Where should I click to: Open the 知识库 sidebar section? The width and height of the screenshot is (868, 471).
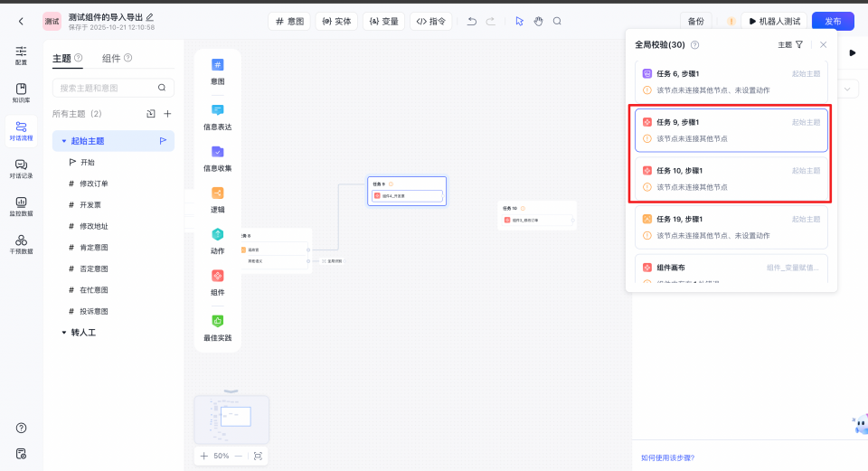point(21,92)
